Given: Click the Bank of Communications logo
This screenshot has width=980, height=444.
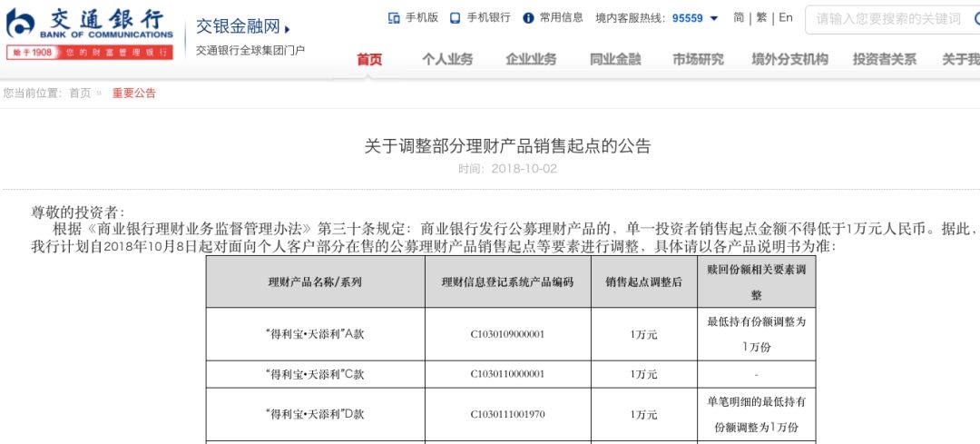Looking at the screenshot, I should [89, 23].
